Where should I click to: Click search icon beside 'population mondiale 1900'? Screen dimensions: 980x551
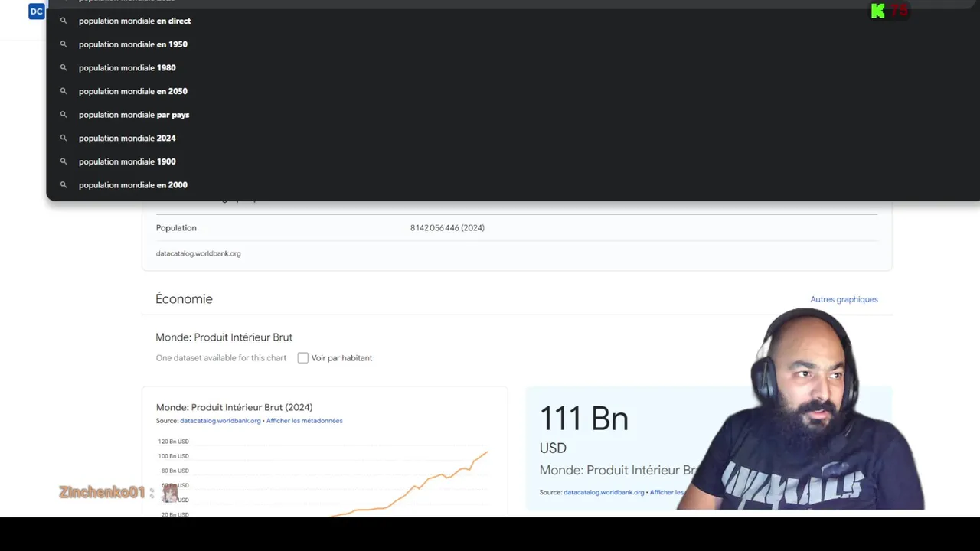click(64, 161)
